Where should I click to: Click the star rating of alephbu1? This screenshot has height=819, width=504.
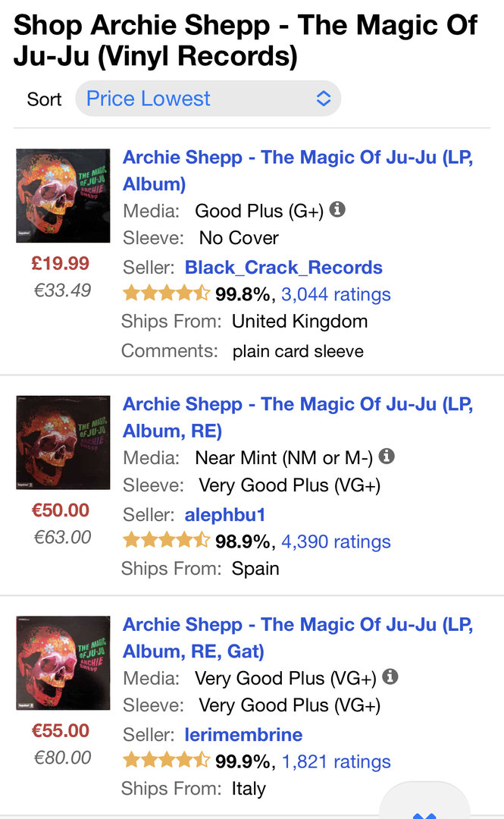166,541
